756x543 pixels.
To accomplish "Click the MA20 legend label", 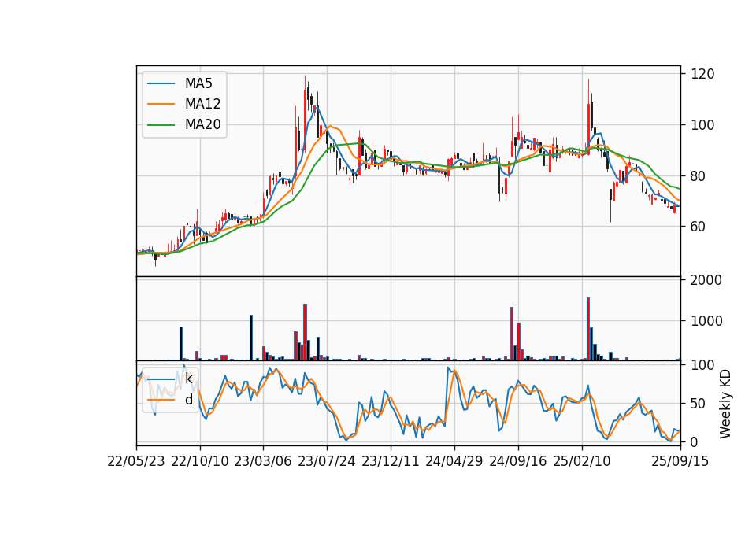I will (x=202, y=125).
